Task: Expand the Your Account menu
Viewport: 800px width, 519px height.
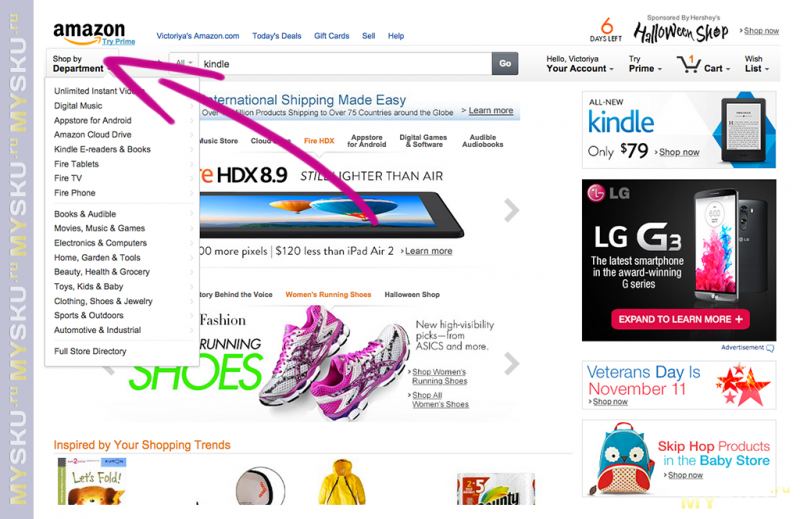Action: coord(580,64)
